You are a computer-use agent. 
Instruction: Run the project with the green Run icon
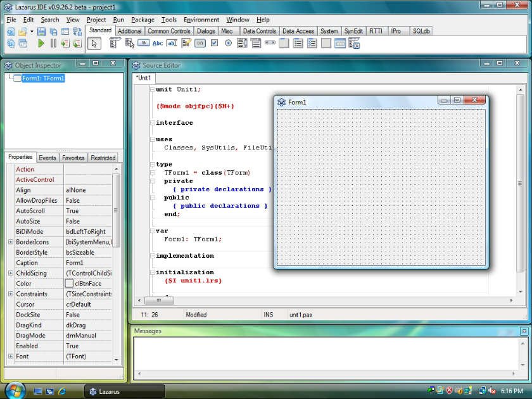click(x=42, y=43)
